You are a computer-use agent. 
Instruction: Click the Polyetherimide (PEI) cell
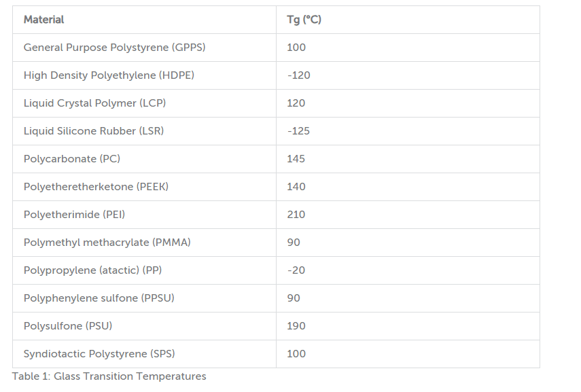tap(144, 215)
